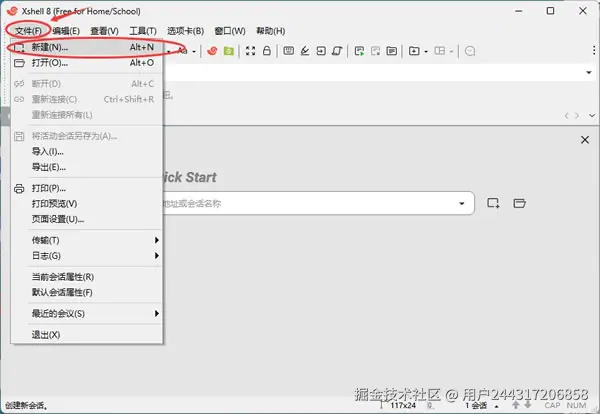Click NUM indicator in status bar
The image size is (600, 414).
point(576,405)
